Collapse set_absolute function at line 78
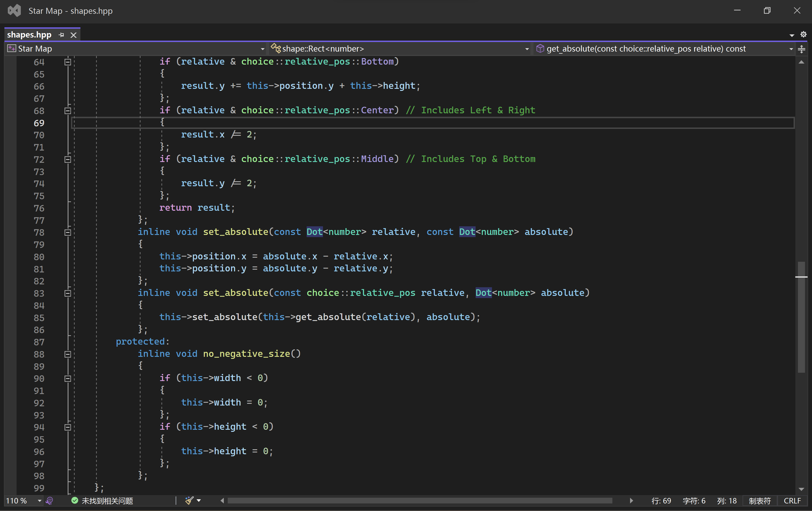This screenshot has width=812, height=511. click(x=67, y=232)
